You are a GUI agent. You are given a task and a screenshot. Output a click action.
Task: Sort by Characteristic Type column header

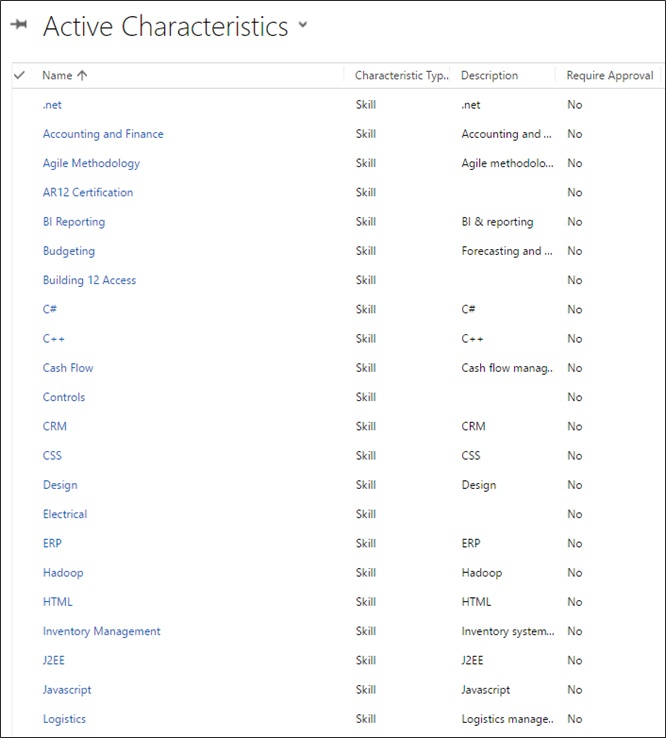401,75
